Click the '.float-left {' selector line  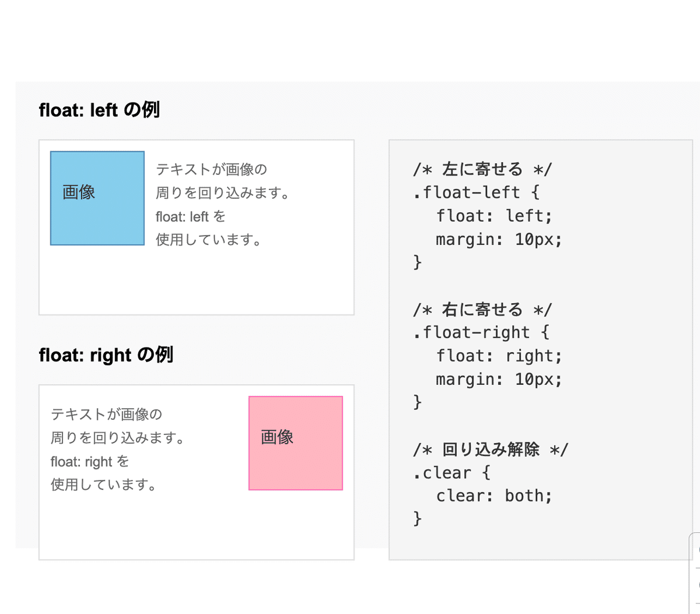point(476,192)
